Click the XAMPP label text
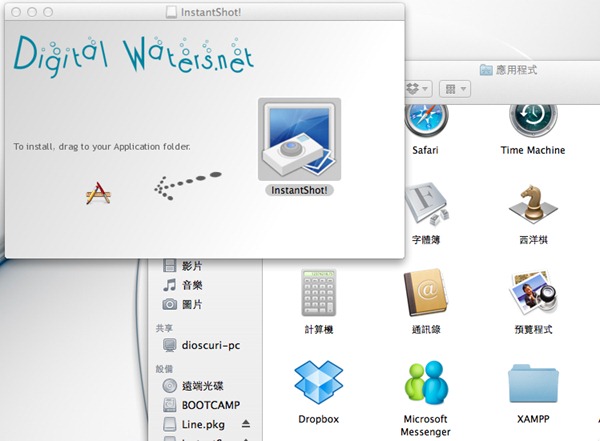The image size is (600, 441). pos(533,419)
